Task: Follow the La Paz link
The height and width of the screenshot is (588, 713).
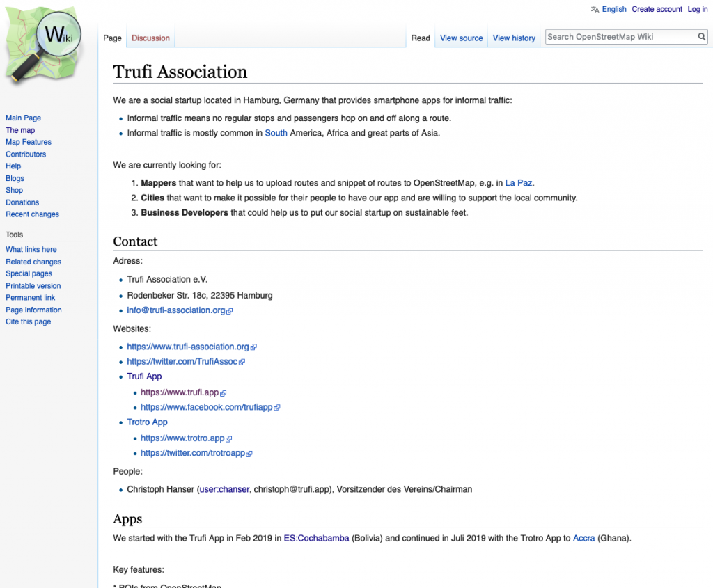Action: pyautogui.click(x=518, y=183)
